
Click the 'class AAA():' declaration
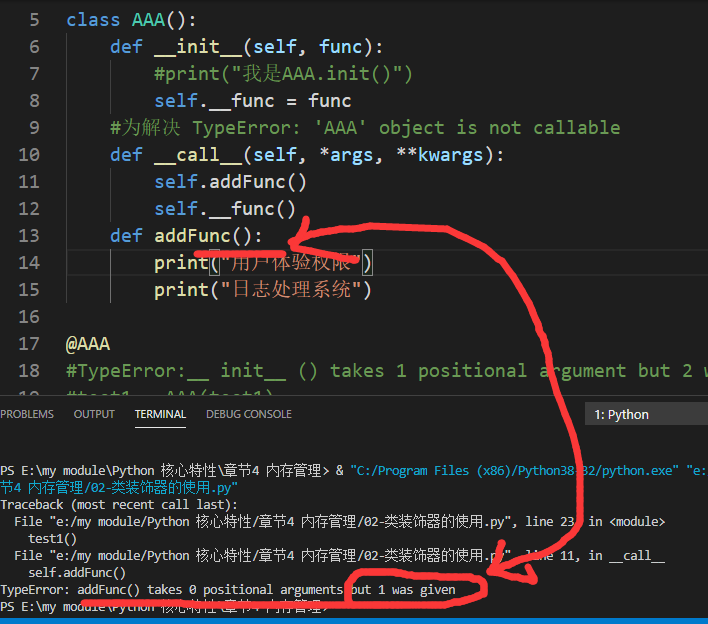click(131, 20)
